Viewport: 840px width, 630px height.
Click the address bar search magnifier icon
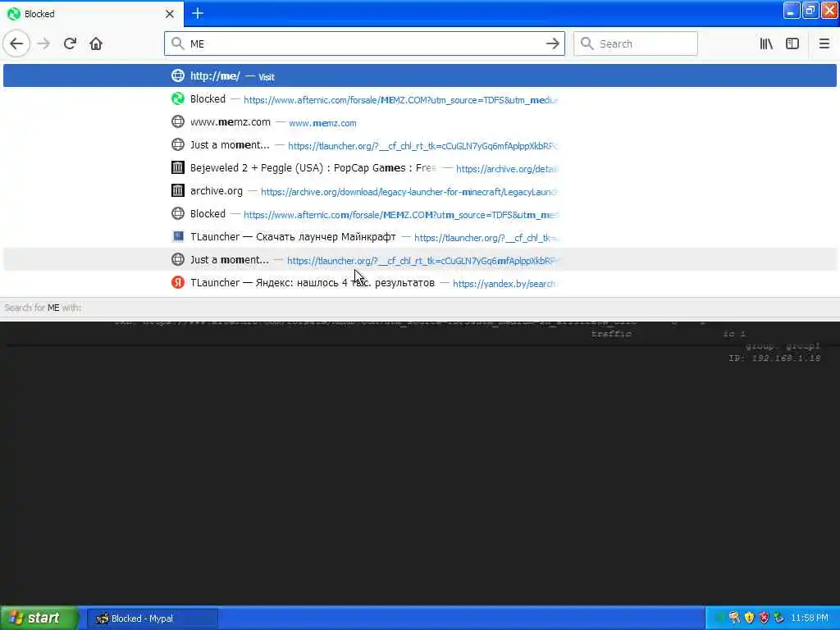177,43
